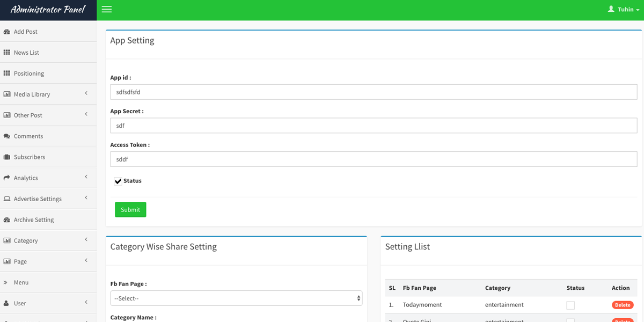Screen dimensions: 644x322
Task: Delete the Todaymoment entertainment setting
Action: click(x=623, y=305)
